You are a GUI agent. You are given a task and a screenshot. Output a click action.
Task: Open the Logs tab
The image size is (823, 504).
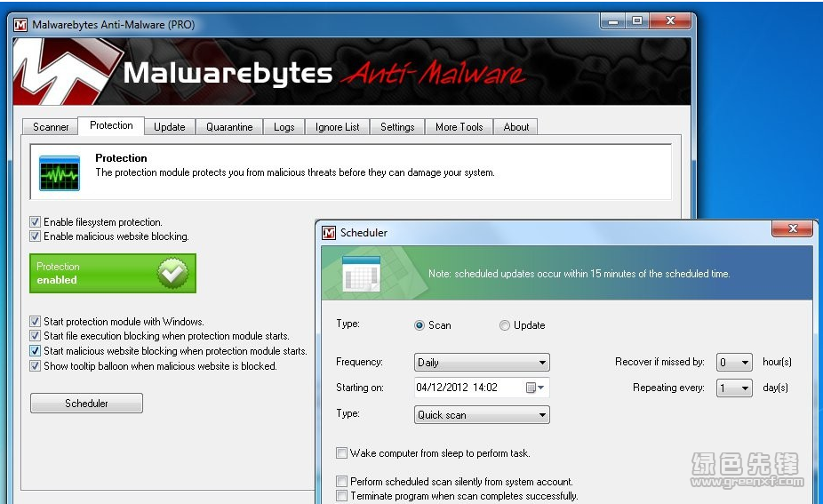point(284,126)
